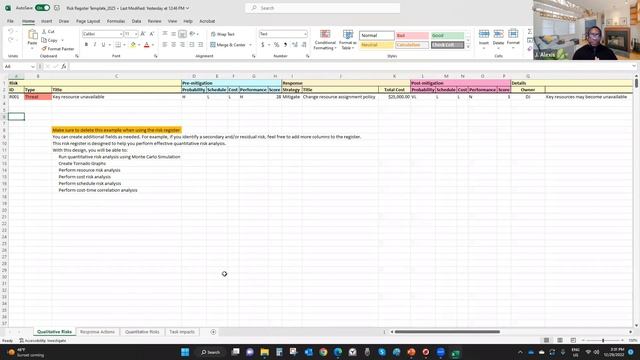The width and height of the screenshot is (640, 360).
Task: Click the Increase Decimal icon
Action: [x=295, y=44]
